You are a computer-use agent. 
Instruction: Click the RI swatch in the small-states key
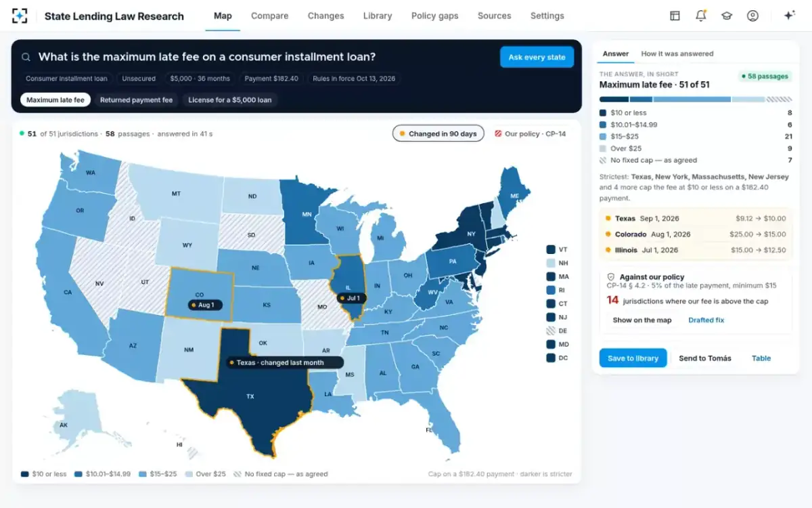click(551, 290)
